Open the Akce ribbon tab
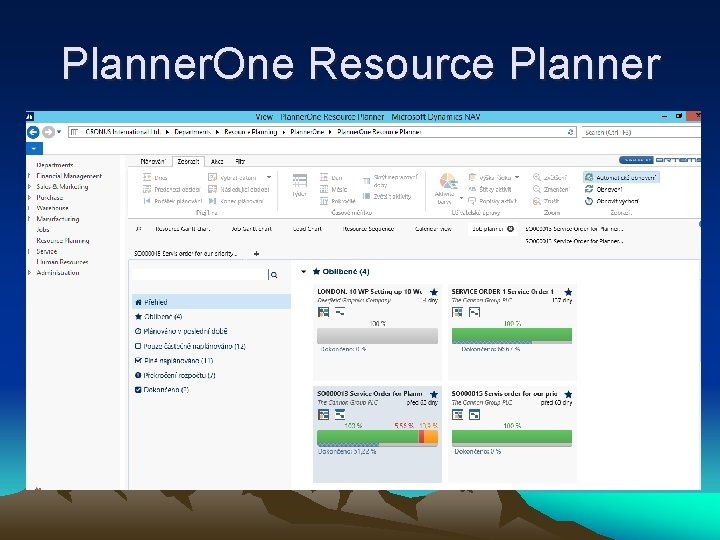The height and width of the screenshot is (540, 720). pyautogui.click(x=217, y=162)
